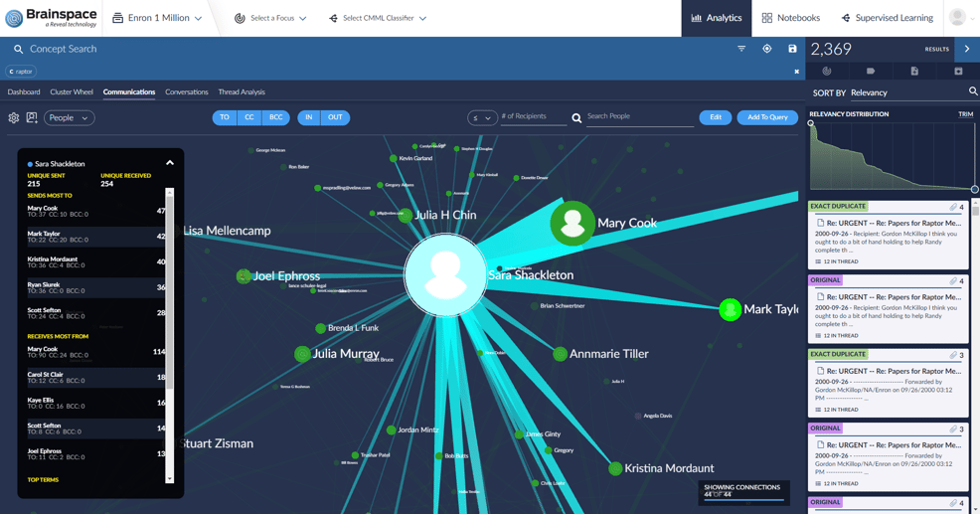The image size is (980, 514).
Task: Click the person card icon beside People
Action: click(32, 117)
